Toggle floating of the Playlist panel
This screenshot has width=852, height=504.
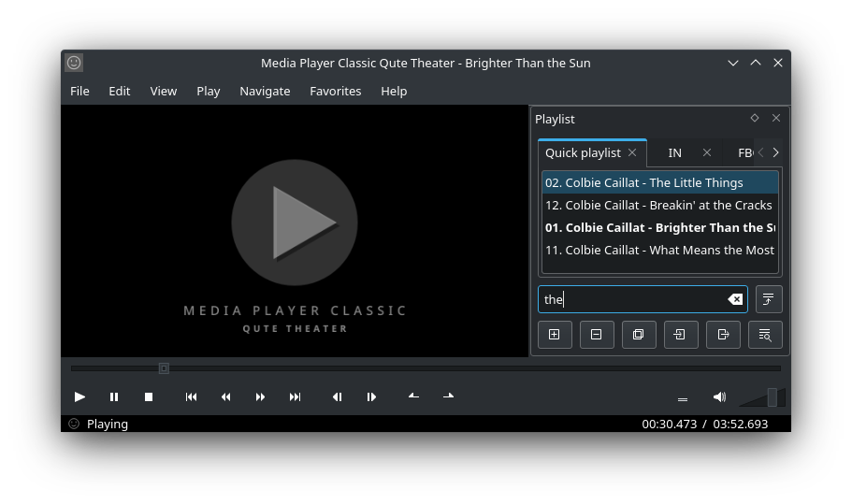(x=755, y=118)
